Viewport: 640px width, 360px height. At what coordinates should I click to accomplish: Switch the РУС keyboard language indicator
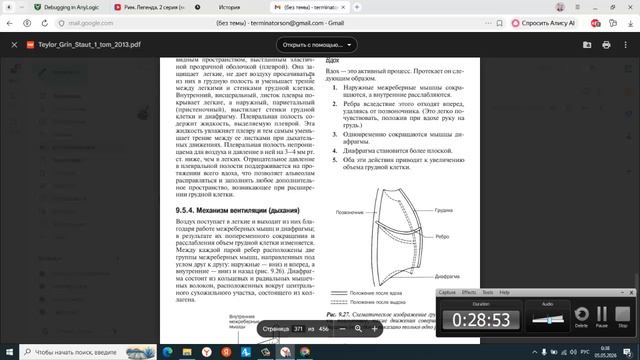tap(585, 352)
